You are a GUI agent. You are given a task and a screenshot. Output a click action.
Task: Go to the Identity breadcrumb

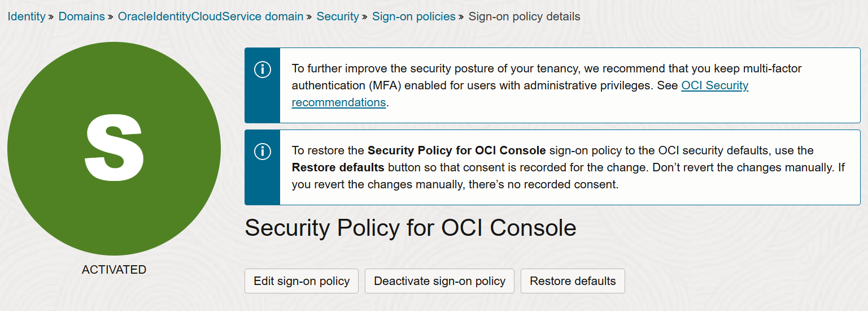27,16
